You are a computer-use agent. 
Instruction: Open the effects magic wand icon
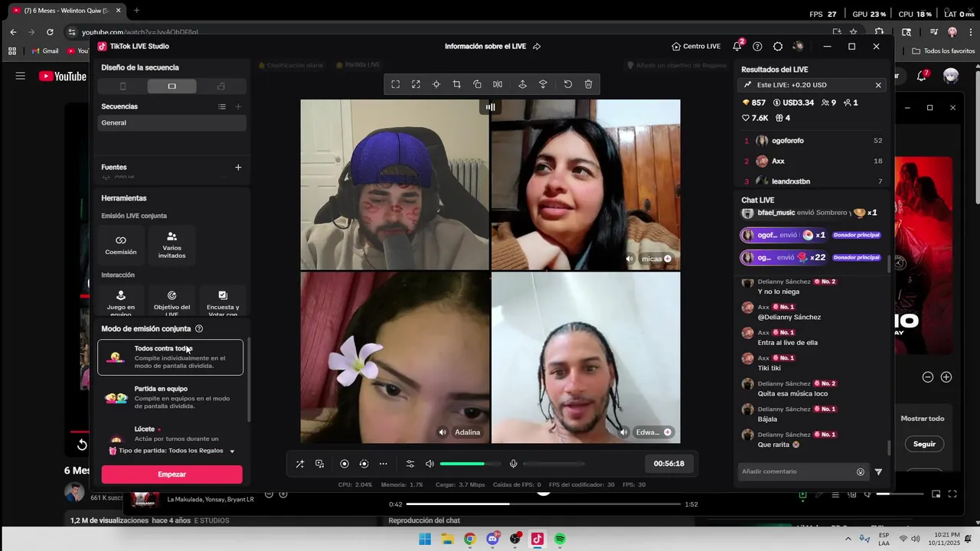[299, 464]
